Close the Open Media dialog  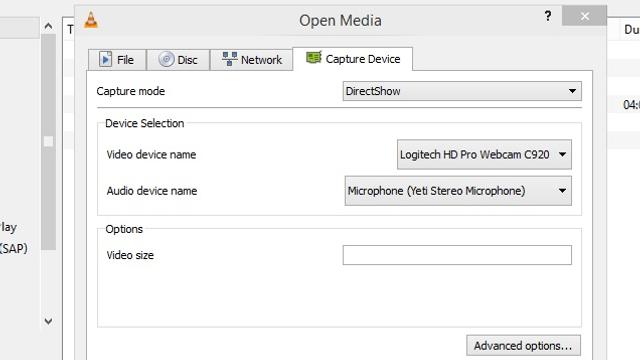tap(584, 16)
